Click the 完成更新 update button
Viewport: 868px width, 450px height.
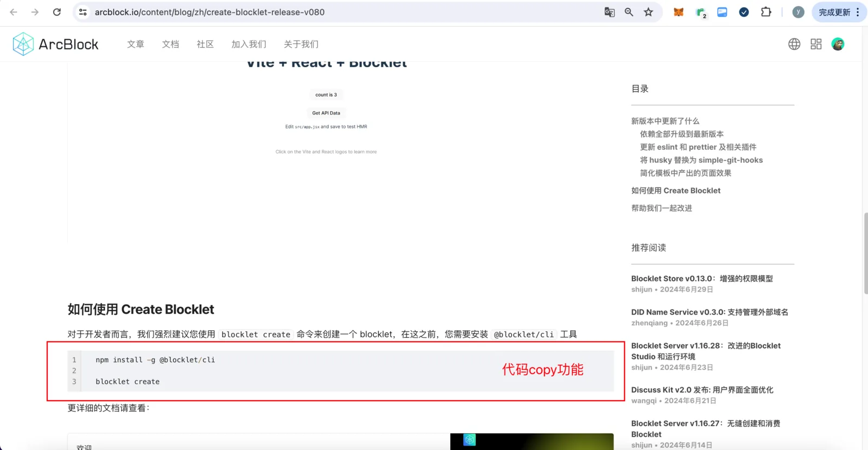click(x=834, y=12)
